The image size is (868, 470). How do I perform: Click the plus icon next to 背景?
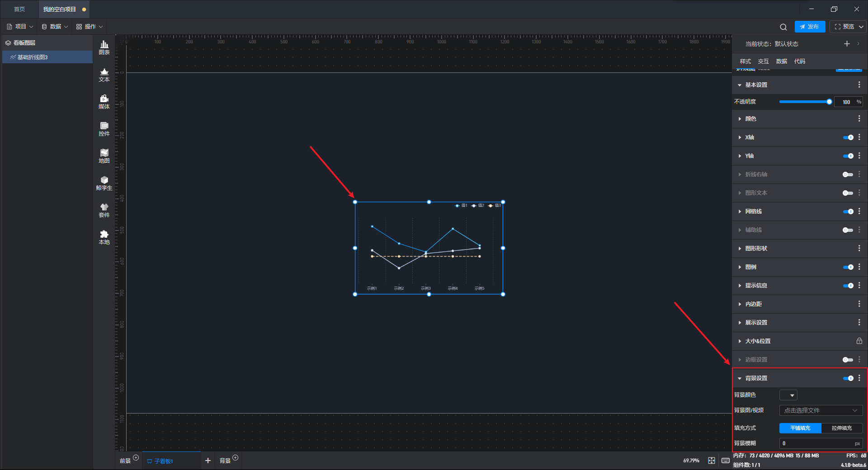click(235, 458)
